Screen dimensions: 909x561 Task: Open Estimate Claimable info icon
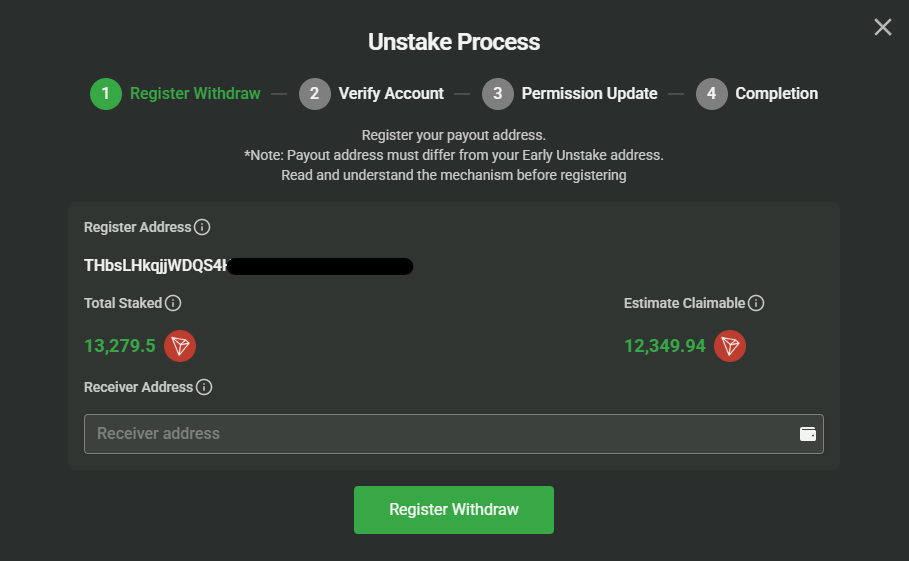point(756,303)
